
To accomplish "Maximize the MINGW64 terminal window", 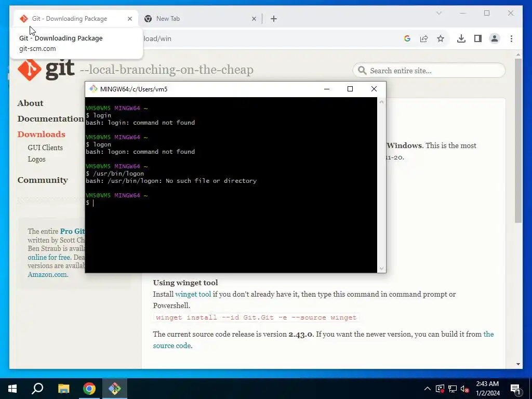I will coord(350,89).
